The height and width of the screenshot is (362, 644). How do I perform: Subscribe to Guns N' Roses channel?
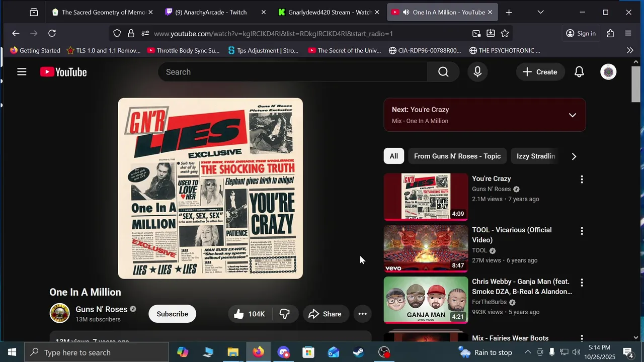172,314
